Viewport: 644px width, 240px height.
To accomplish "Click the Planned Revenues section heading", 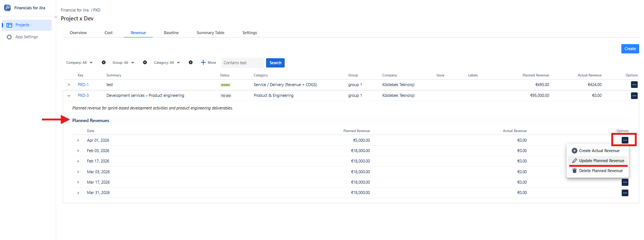I will pyautogui.click(x=91, y=121).
